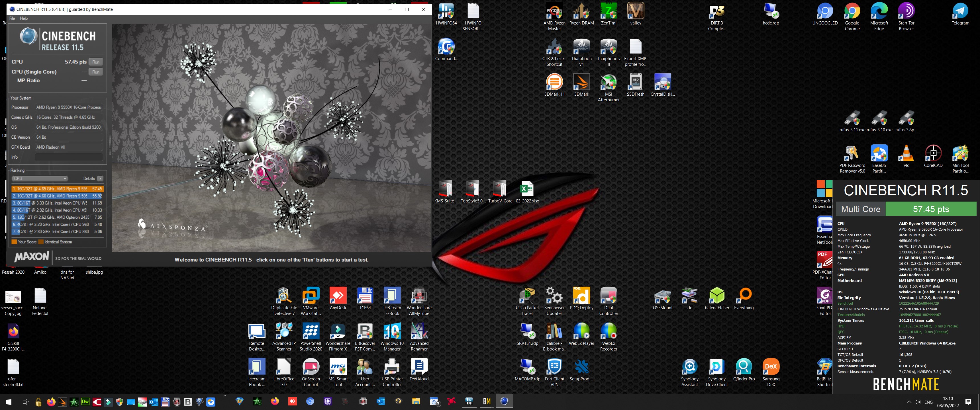
Task: Run the CPU Single Core test
Action: coord(96,72)
